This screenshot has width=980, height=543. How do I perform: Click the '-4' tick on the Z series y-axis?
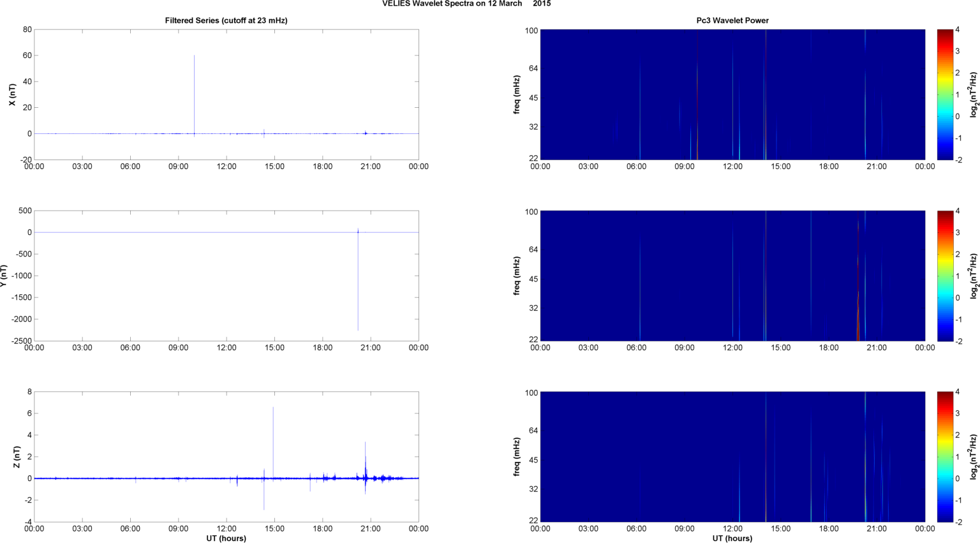(27, 522)
